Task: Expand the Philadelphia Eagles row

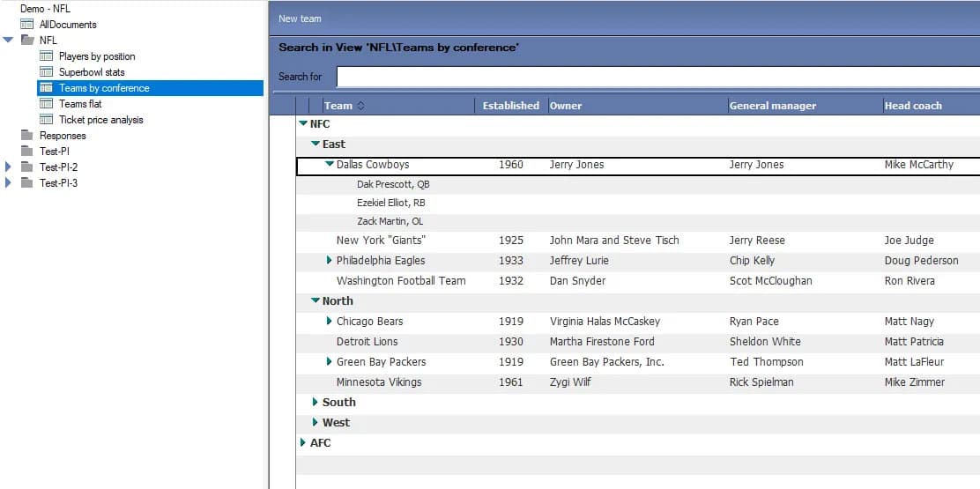Action: point(330,260)
